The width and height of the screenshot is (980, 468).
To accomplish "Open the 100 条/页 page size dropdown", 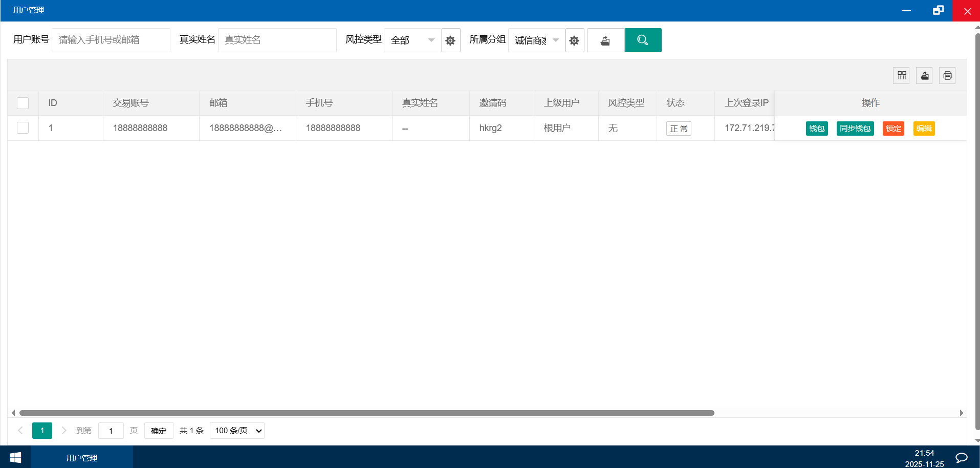I will (x=237, y=431).
